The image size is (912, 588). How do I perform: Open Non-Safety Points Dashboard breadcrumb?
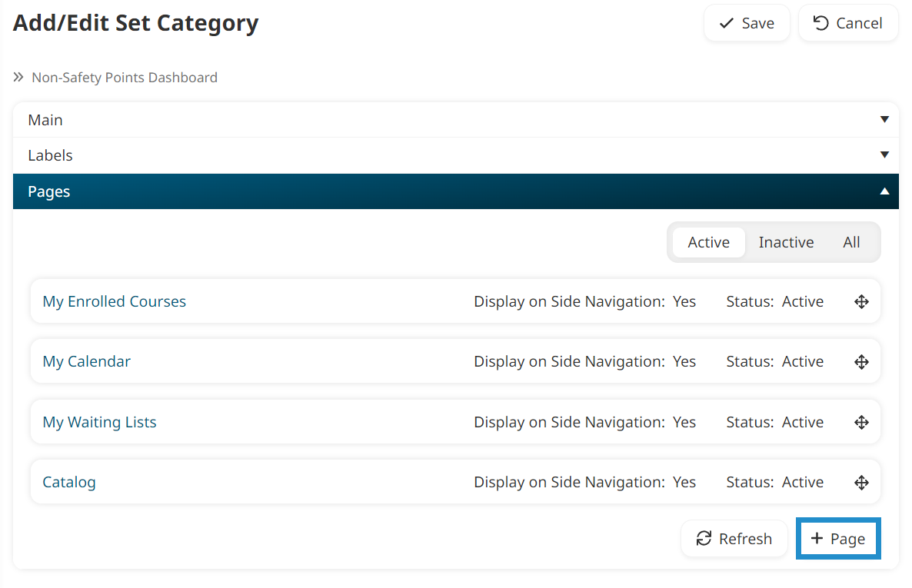tap(124, 77)
